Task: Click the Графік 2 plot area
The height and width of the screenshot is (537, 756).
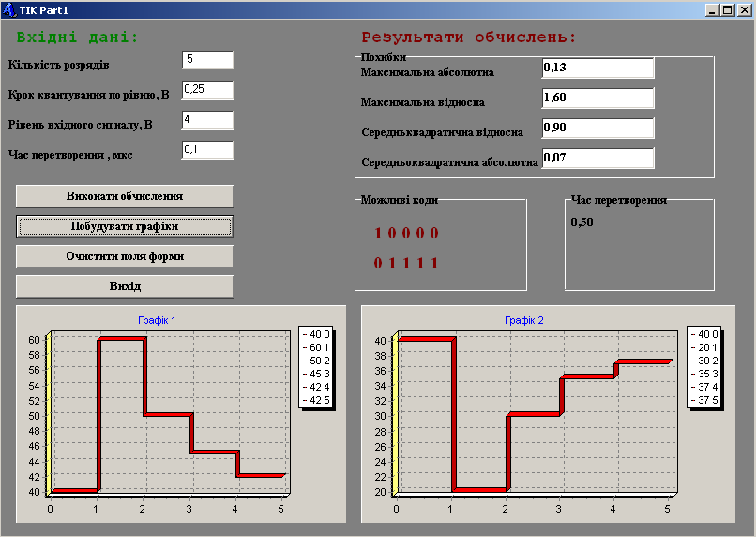Action: coord(536,412)
